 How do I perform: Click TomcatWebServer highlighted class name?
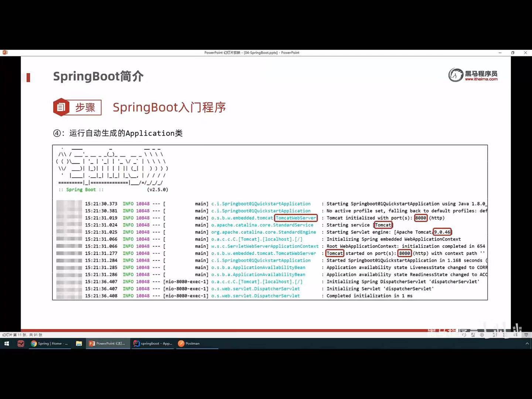pyautogui.click(x=296, y=218)
